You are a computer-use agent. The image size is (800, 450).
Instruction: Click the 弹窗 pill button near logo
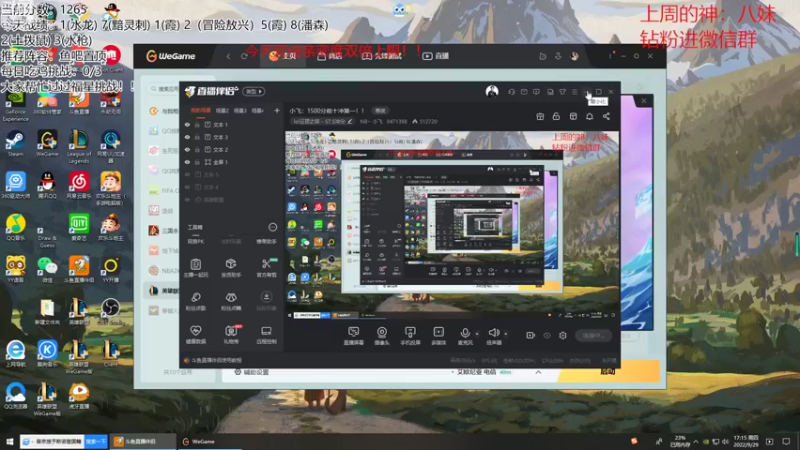[x=254, y=91]
